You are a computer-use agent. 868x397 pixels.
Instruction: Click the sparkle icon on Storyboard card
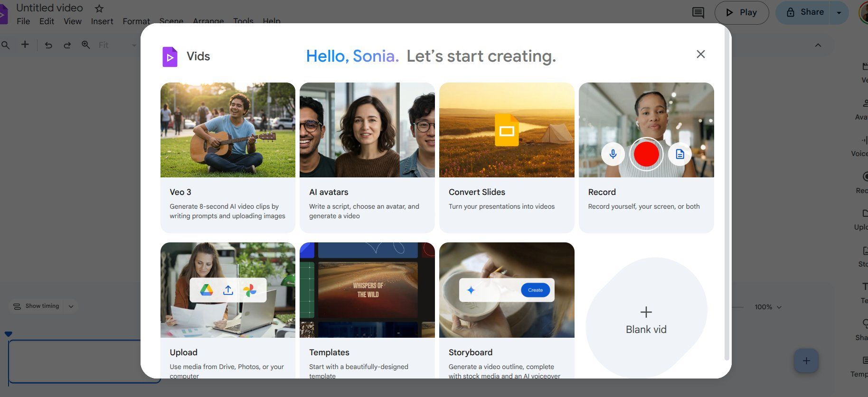471,290
